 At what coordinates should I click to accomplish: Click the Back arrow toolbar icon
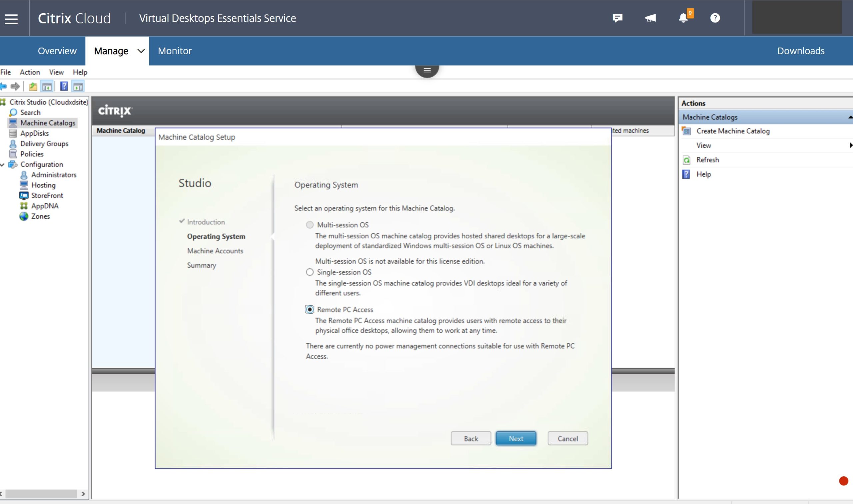click(x=3, y=87)
